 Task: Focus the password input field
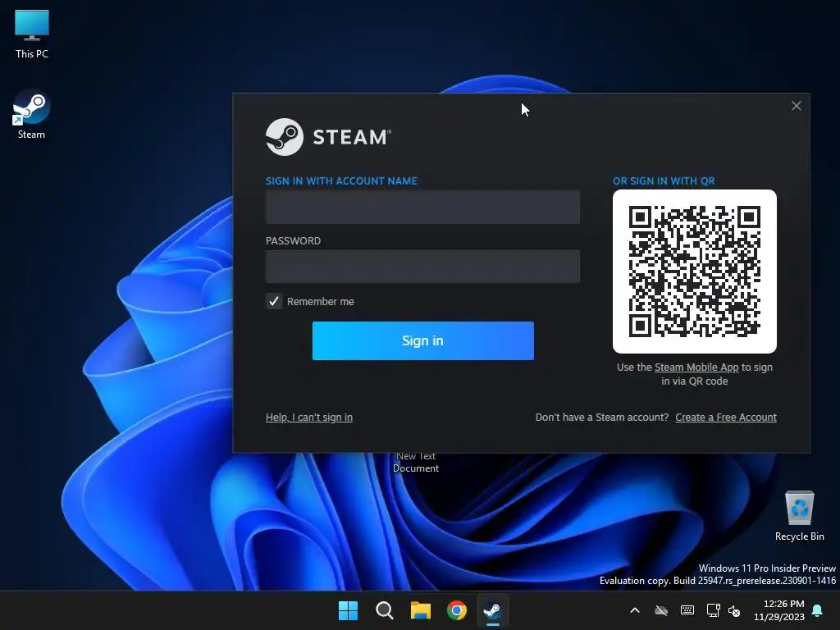coord(422,267)
